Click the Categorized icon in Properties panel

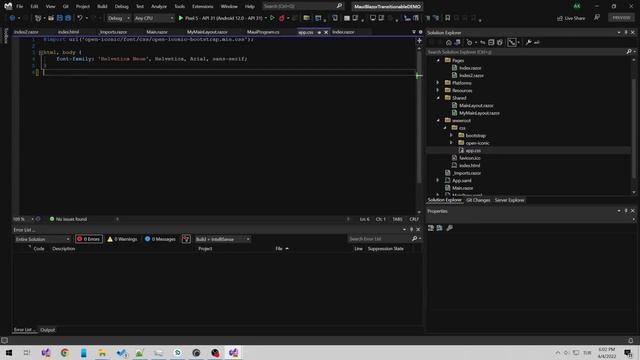click(431, 228)
